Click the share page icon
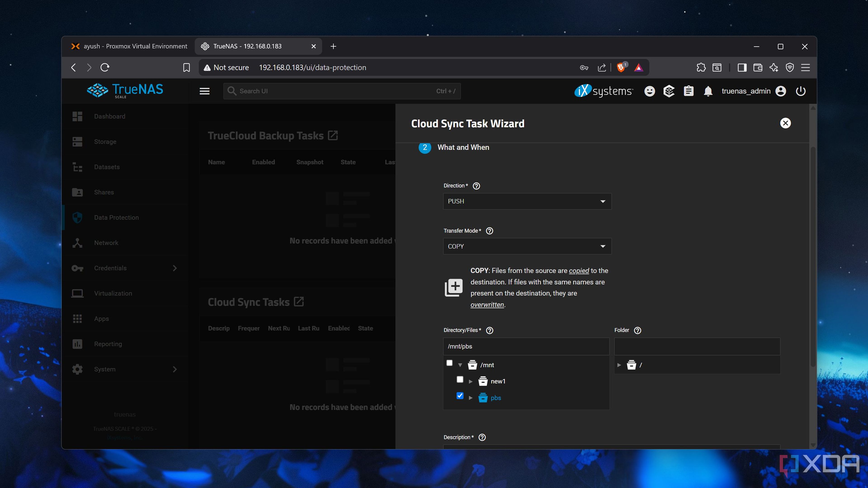This screenshot has height=488, width=868. (x=601, y=68)
